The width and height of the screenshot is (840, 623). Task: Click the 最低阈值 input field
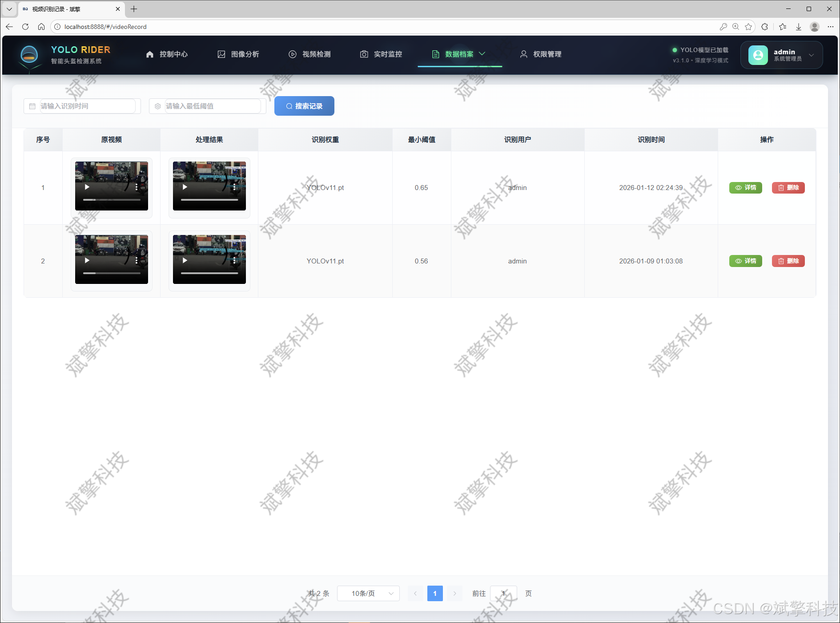(x=208, y=106)
